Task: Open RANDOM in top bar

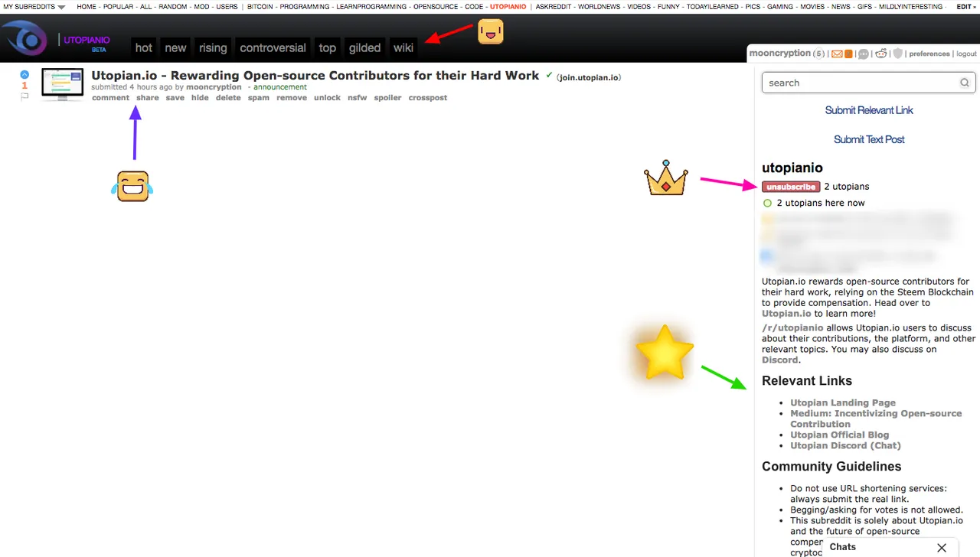Action: (172, 6)
